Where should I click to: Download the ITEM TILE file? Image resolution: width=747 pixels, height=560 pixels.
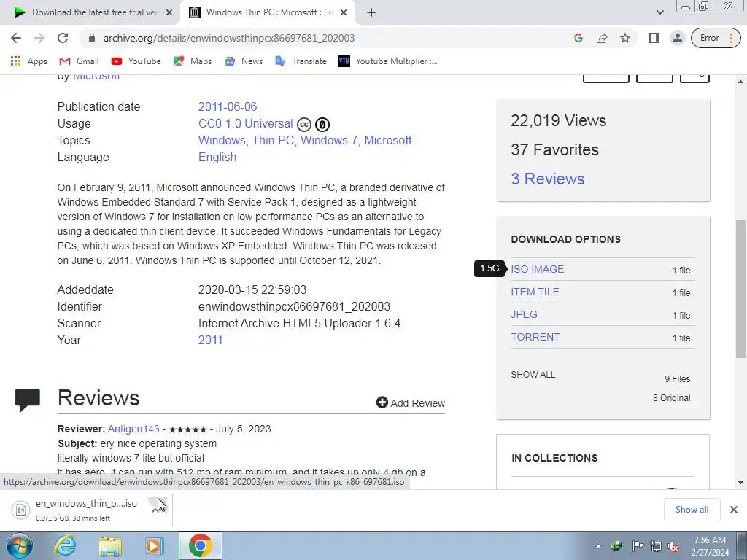(x=535, y=292)
